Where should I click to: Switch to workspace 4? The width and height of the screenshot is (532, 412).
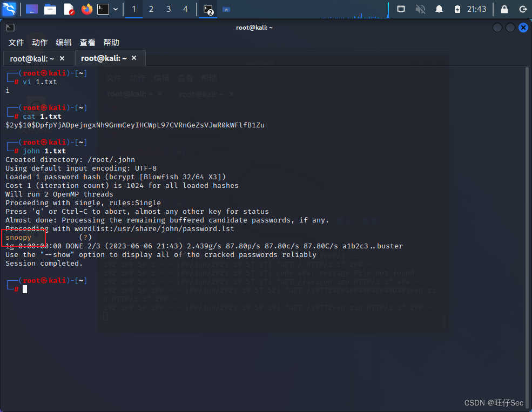[185, 9]
